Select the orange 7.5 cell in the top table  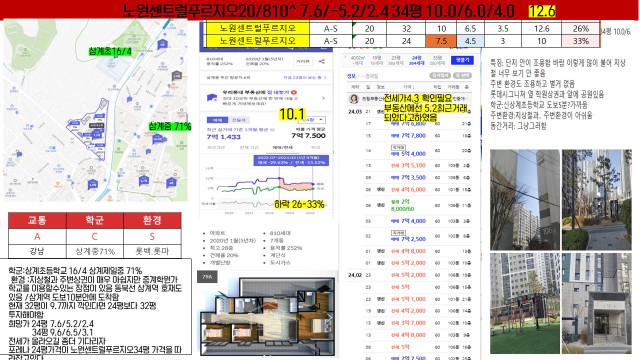click(441, 41)
